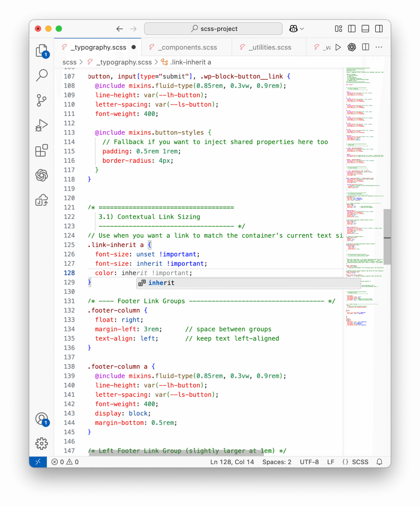The height and width of the screenshot is (506, 420).
Task: Open the Copilot chat dropdown arrow
Action: click(x=302, y=29)
